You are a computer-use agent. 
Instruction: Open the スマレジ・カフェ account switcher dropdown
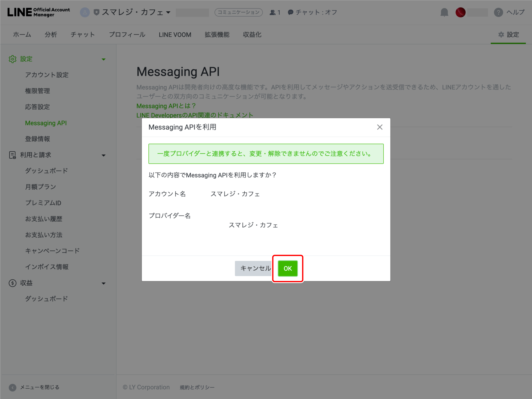click(136, 12)
